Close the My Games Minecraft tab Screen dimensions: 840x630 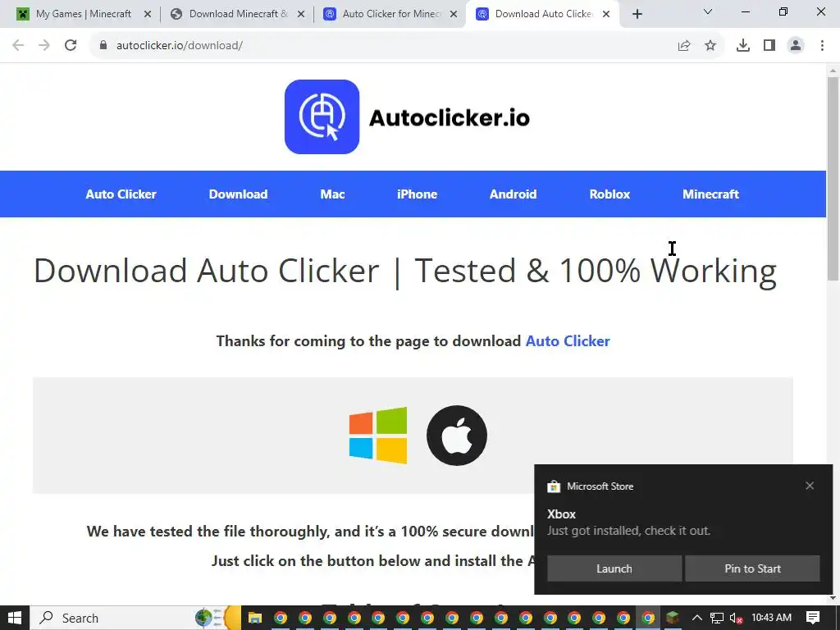[x=148, y=15]
